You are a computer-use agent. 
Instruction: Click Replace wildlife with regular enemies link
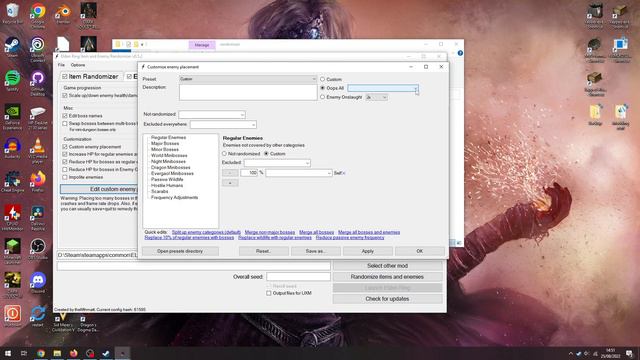(275, 238)
